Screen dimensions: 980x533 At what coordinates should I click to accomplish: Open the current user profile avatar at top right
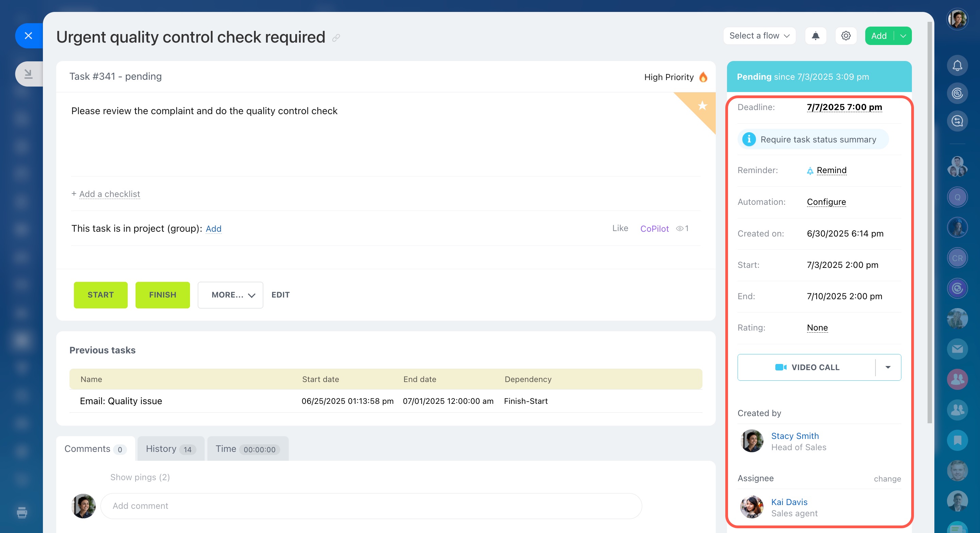(x=957, y=18)
